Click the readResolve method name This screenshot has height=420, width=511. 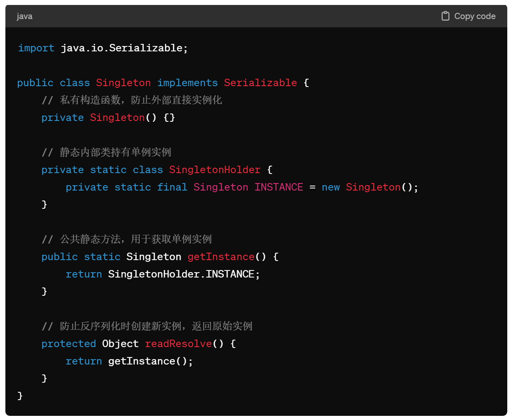click(x=178, y=344)
